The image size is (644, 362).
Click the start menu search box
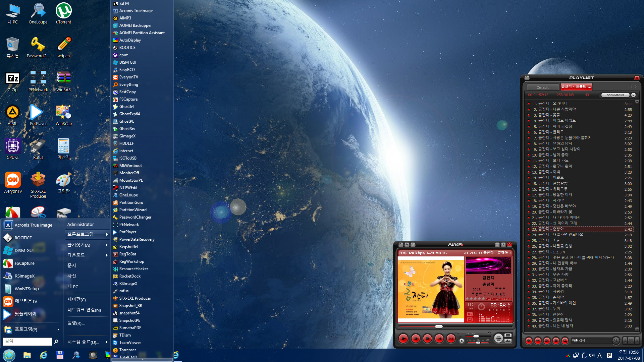coord(28,341)
